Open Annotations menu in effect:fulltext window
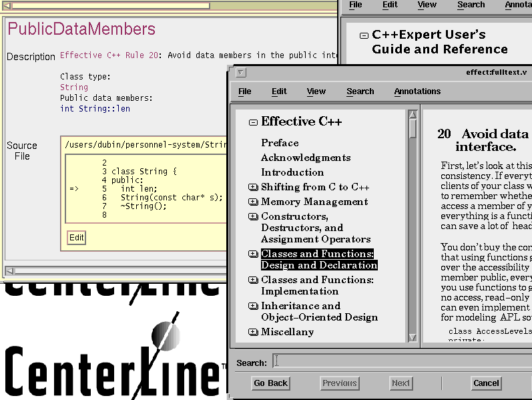Image resolution: width=532 pixels, height=400 pixels. pos(417,91)
